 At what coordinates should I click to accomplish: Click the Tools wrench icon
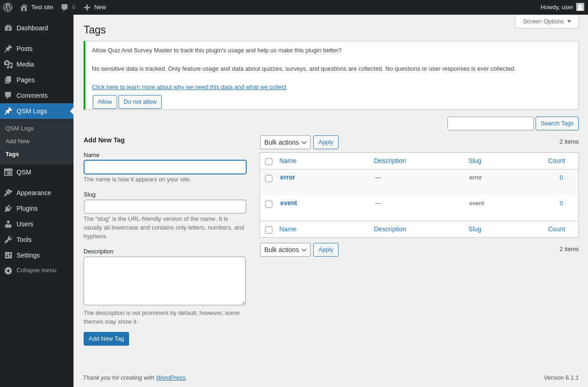point(8,240)
